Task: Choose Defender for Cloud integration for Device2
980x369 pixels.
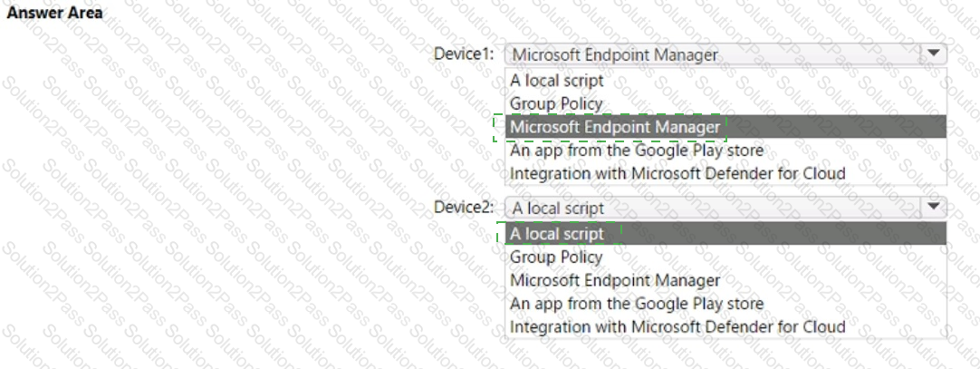Action: tap(677, 326)
